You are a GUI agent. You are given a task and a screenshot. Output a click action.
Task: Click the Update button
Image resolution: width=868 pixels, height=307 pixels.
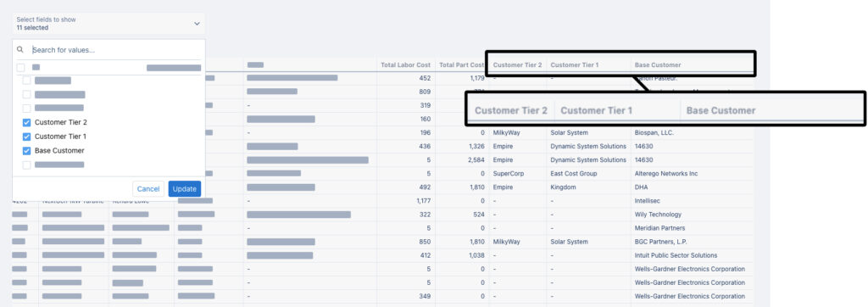(x=184, y=189)
